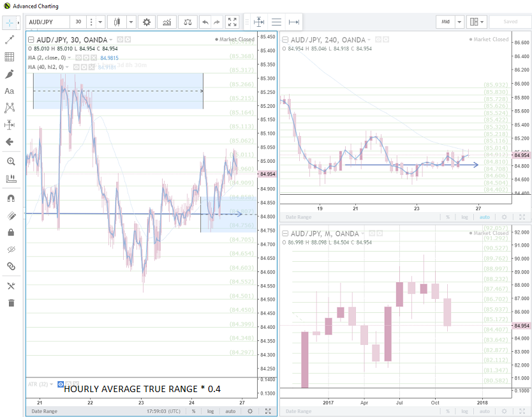Open the indicators chart icon in toolbar
Image resolution: width=532 pixels, height=417 pixels.
click(x=167, y=22)
